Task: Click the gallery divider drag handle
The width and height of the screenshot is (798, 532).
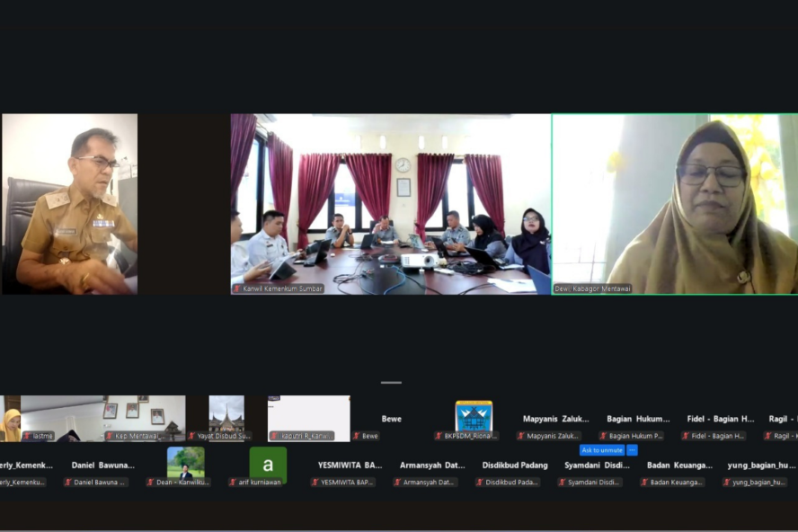Action: 391,383
